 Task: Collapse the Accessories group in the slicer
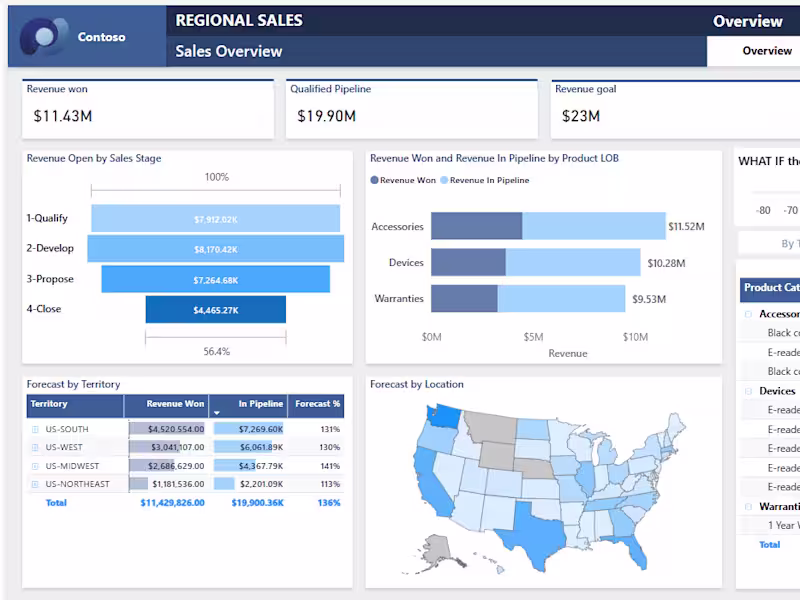[x=746, y=313]
